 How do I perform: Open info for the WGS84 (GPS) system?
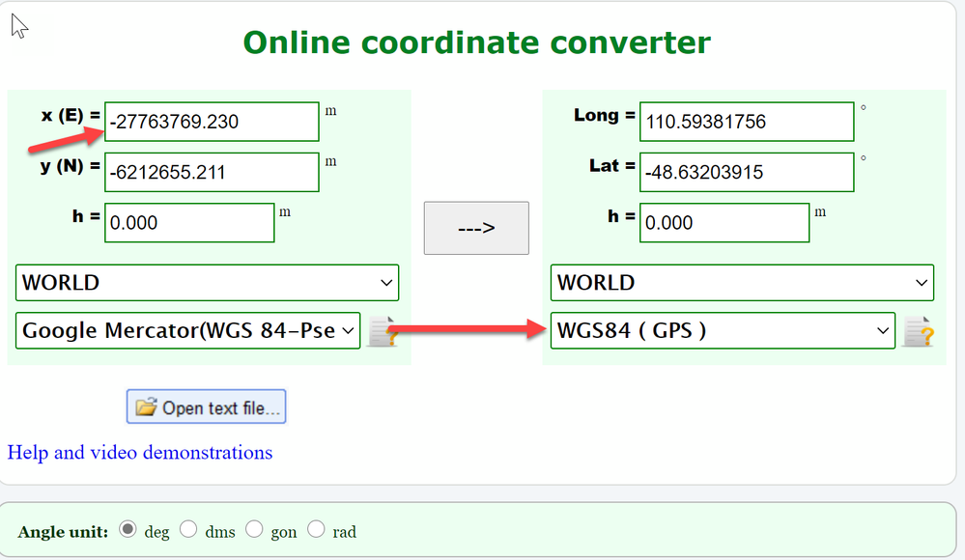(x=920, y=330)
